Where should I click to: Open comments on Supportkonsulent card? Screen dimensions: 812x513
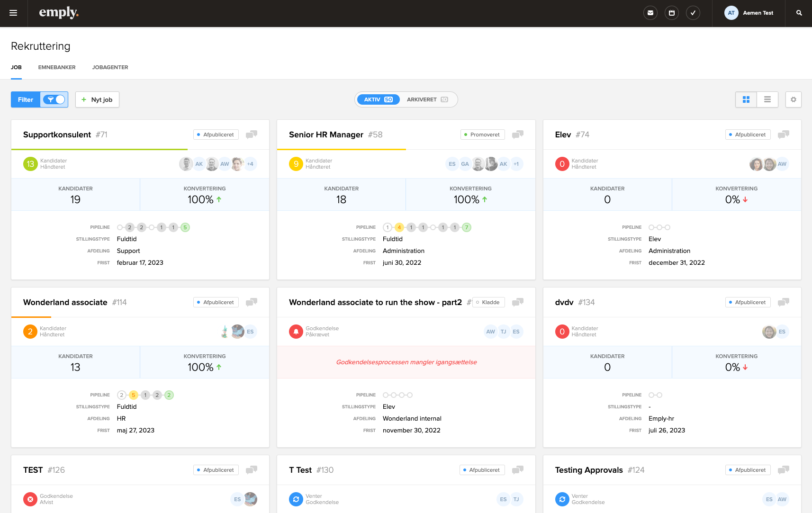252,135
